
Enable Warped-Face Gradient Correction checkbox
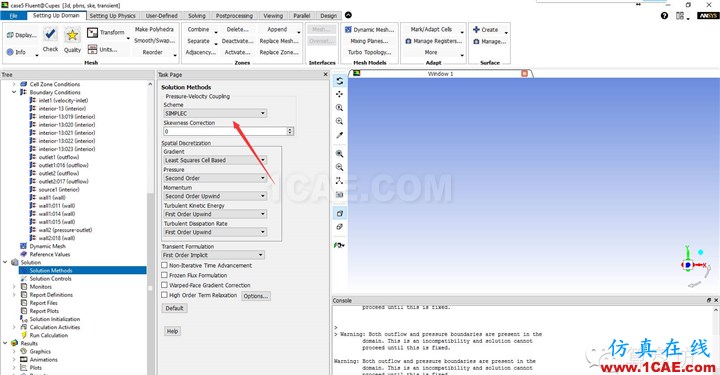point(164,285)
